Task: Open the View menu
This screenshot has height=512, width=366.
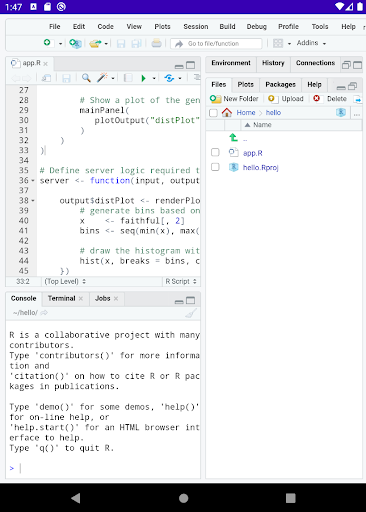Action: point(134,27)
